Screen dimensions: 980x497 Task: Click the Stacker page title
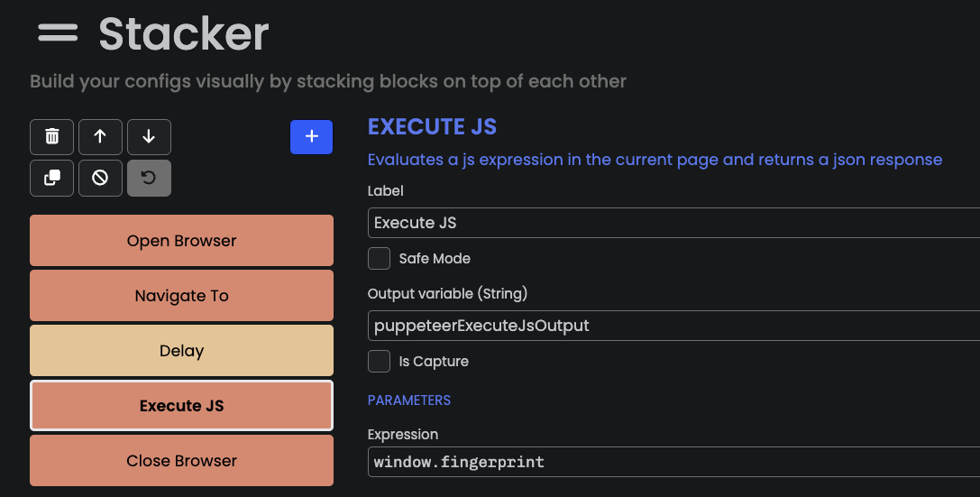point(184,34)
